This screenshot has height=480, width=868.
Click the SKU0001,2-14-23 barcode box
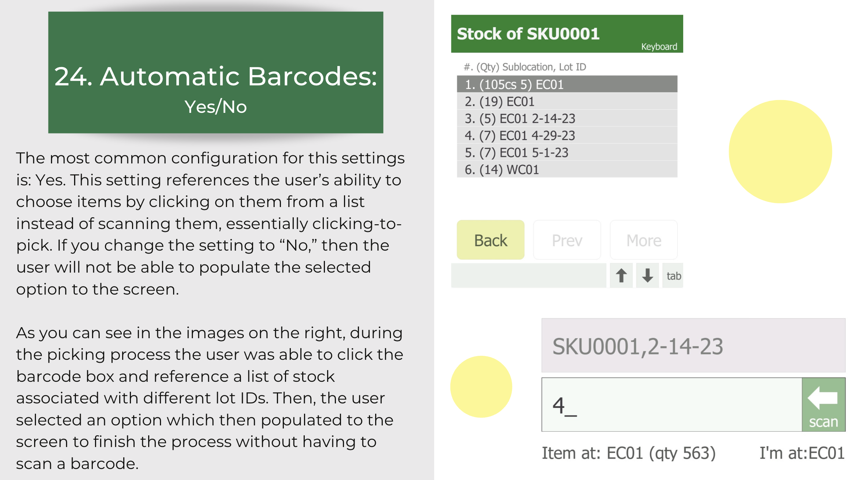pos(693,346)
